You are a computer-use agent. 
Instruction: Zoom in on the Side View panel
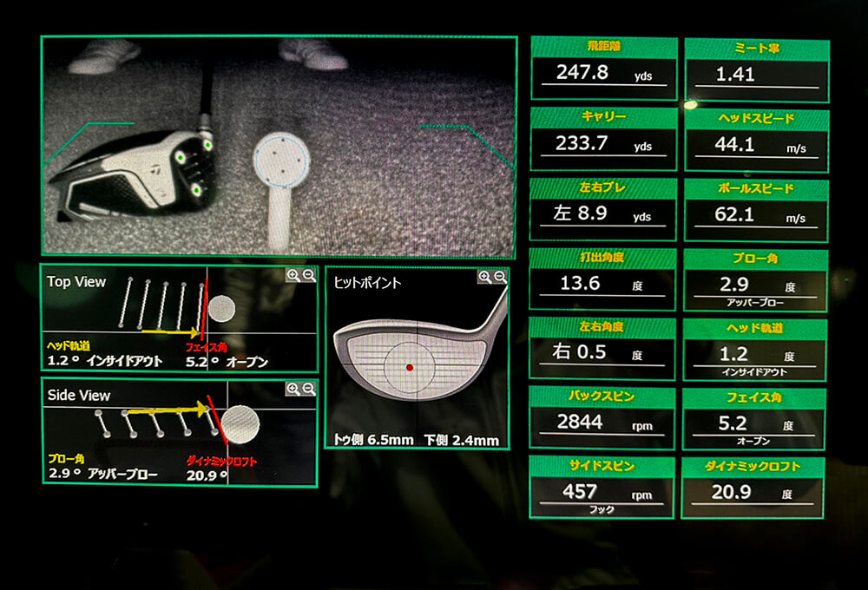pos(293,390)
